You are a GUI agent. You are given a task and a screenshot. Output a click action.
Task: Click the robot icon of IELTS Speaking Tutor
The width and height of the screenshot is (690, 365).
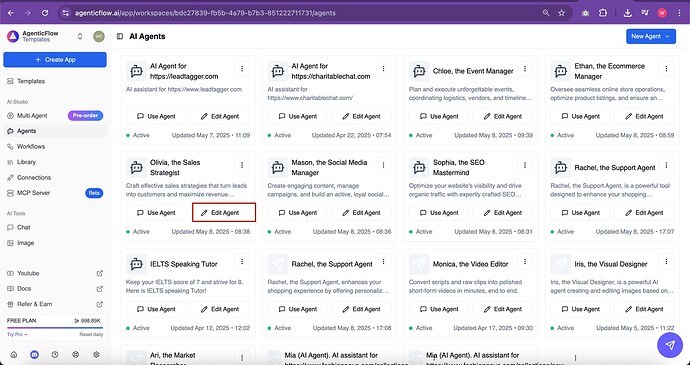136,264
